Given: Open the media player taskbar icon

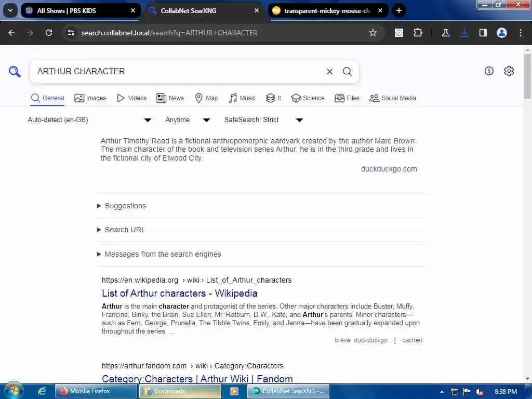Looking at the screenshot, I should [234, 391].
